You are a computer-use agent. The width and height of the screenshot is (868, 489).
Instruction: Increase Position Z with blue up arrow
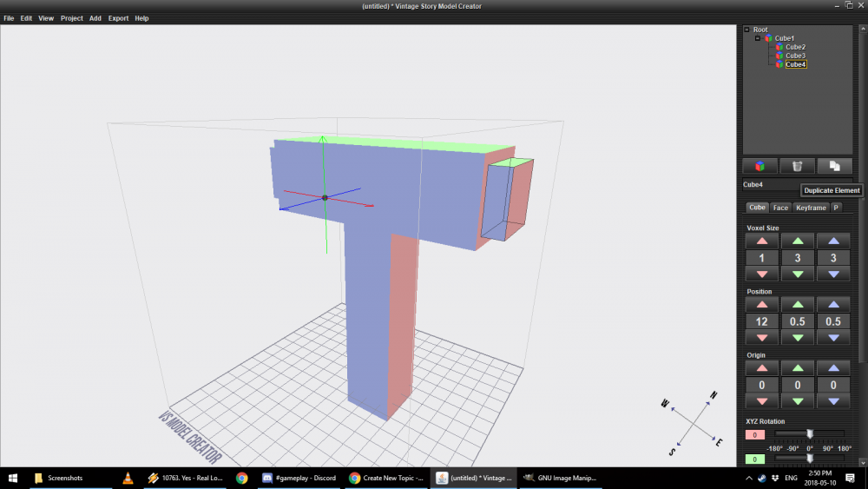tap(833, 305)
